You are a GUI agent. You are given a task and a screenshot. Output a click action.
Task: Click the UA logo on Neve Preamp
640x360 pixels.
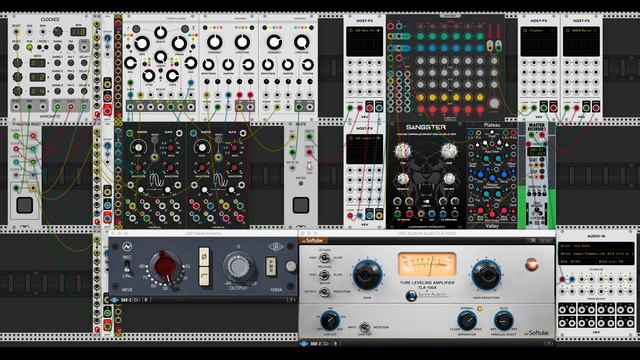pos(276,247)
